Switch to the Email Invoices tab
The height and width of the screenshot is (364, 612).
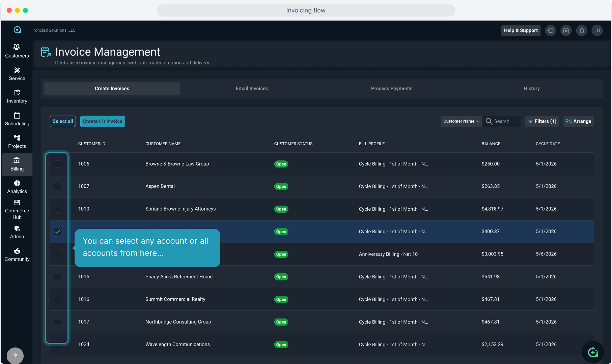(252, 88)
